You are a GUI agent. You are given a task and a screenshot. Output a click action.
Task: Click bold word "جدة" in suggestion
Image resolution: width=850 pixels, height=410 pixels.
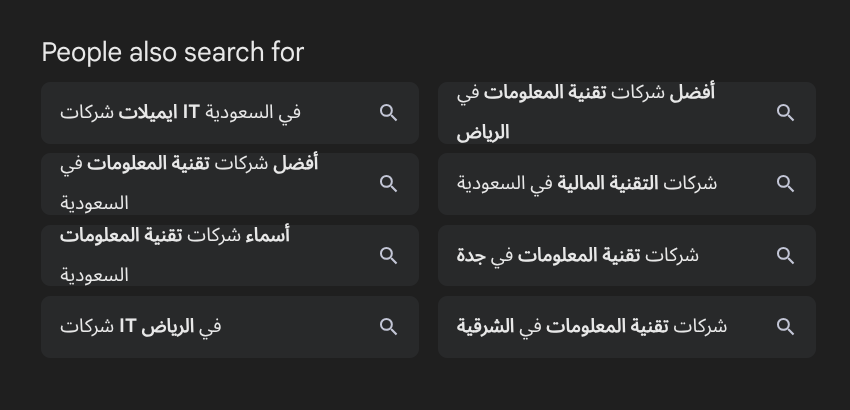tap(471, 256)
